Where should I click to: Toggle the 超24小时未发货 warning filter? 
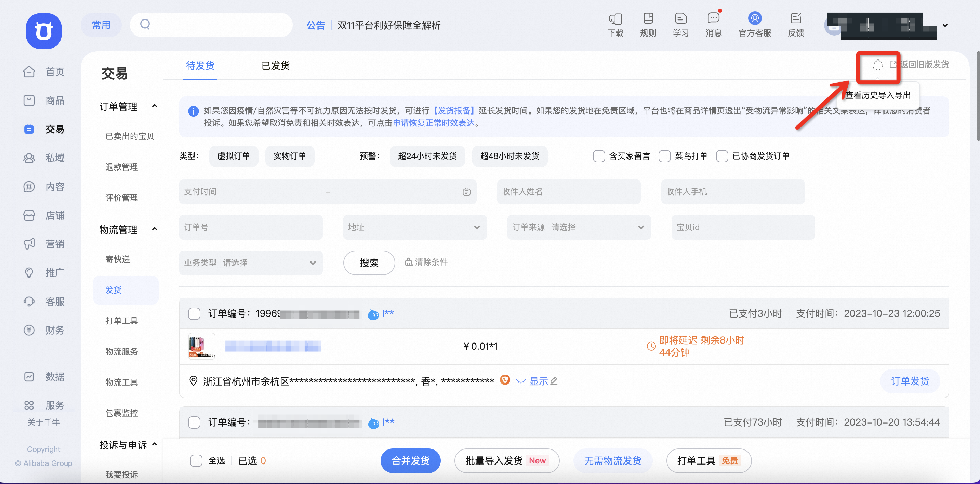click(x=427, y=156)
